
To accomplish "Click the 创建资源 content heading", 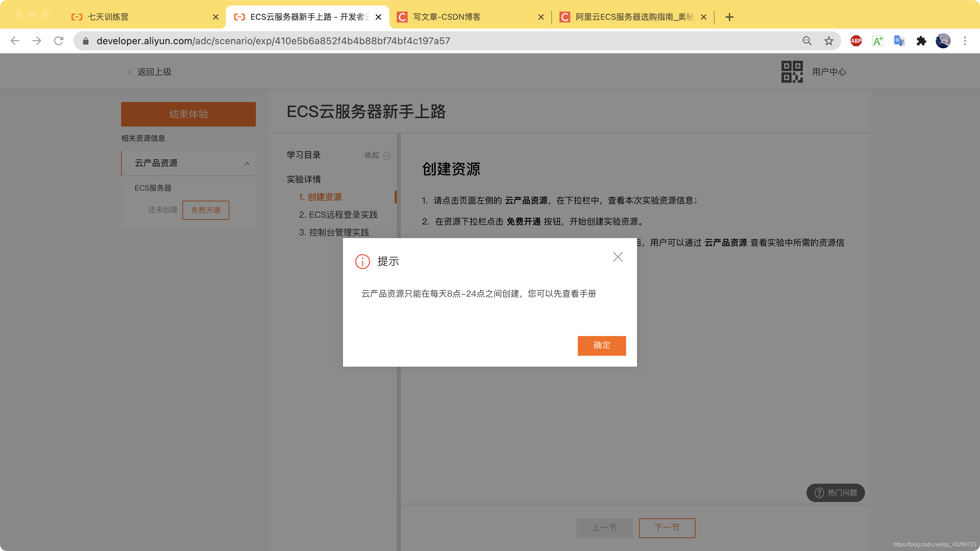I will pos(451,169).
